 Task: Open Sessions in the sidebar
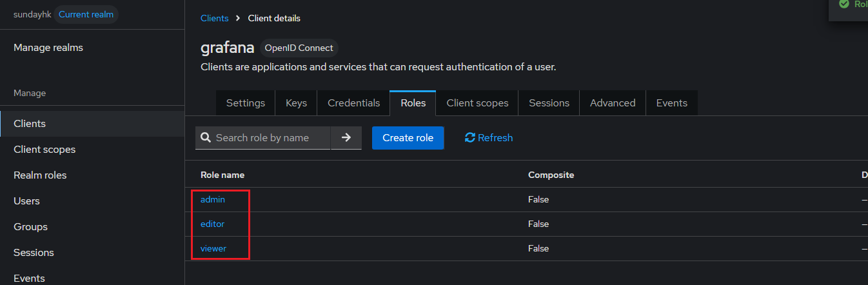(92, 252)
